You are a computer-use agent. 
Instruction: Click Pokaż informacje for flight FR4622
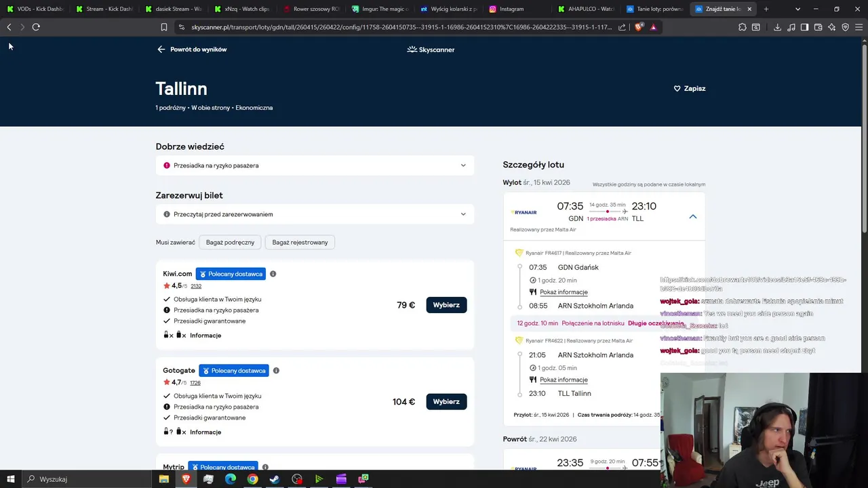click(x=564, y=380)
